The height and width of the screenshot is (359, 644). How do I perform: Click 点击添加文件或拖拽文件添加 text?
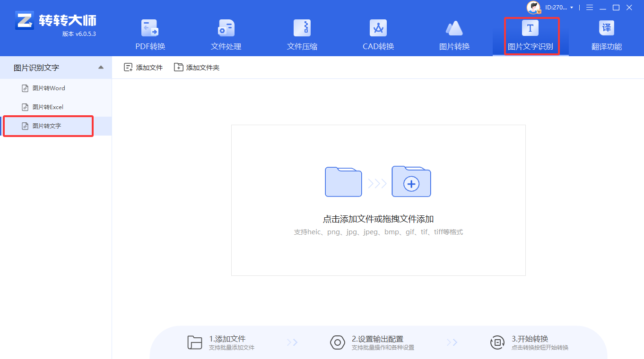pyautogui.click(x=378, y=219)
